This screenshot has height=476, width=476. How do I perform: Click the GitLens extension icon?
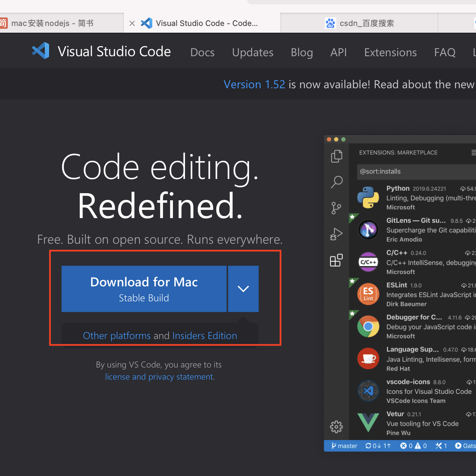[368, 229]
